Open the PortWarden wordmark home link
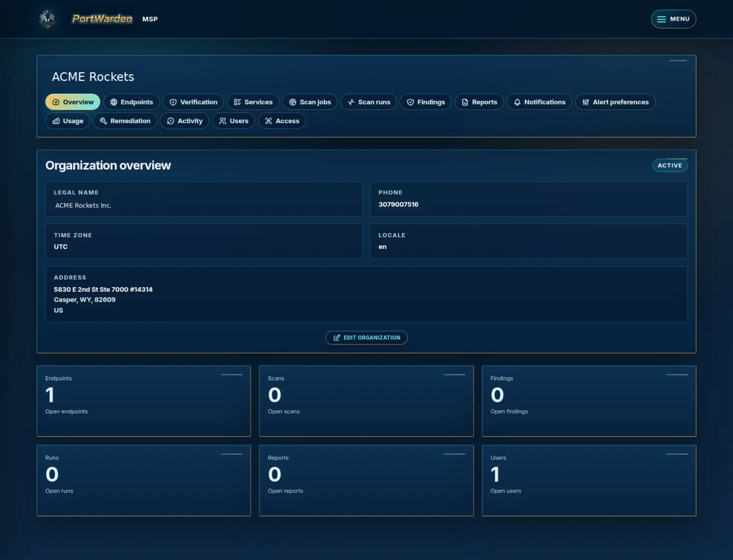The image size is (733, 560). click(x=102, y=19)
